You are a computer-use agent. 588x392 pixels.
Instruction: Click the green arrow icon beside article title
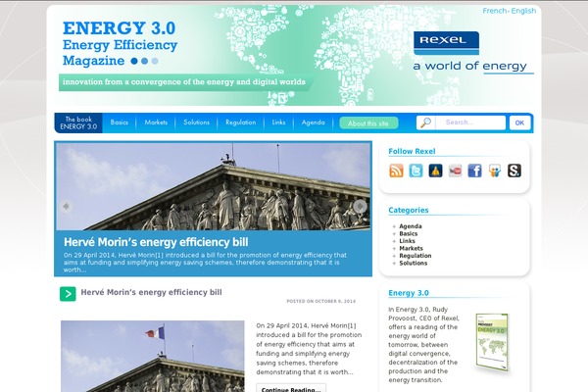tap(68, 294)
